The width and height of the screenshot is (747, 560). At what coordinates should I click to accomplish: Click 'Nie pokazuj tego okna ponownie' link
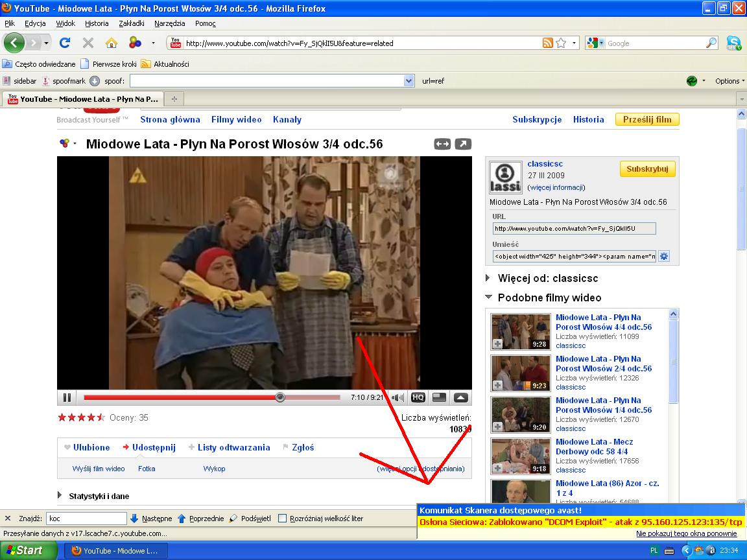(x=686, y=533)
